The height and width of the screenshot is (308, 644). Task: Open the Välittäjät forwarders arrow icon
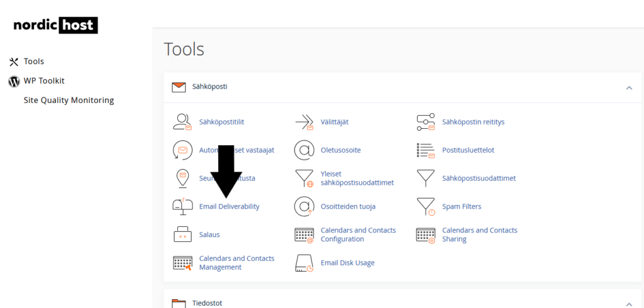[304, 121]
